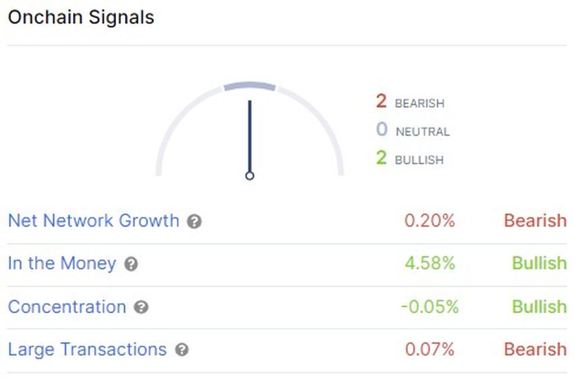This screenshot has height=392, width=574.
Task: Click the 0 Neutral legend entry
Action: click(x=413, y=131)
